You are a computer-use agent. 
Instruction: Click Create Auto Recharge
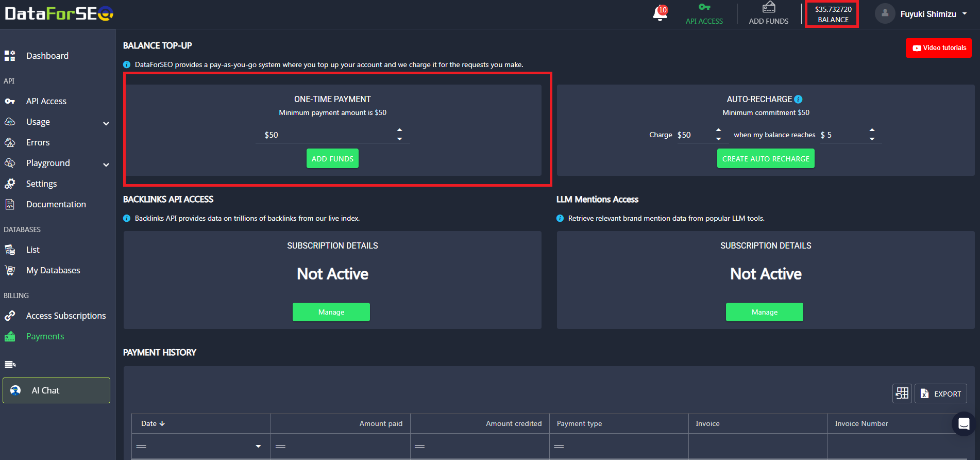(x=766, y=159)
